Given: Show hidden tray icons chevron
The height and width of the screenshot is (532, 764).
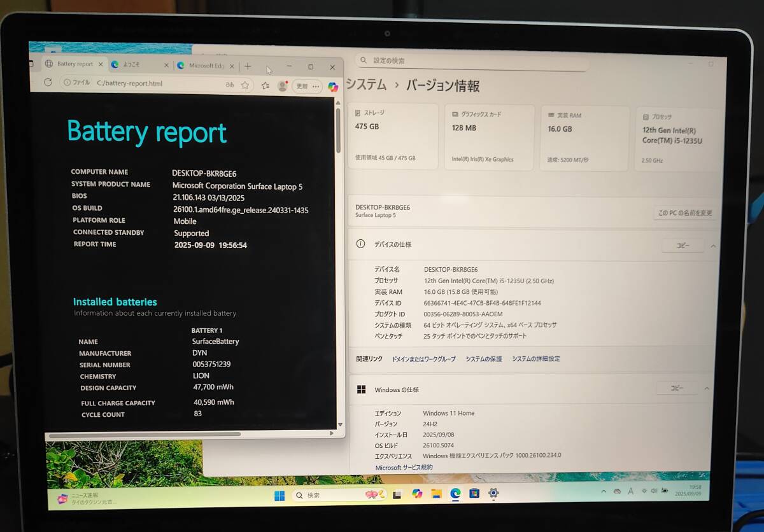Looking at the screenshot, I should point(604,491).
